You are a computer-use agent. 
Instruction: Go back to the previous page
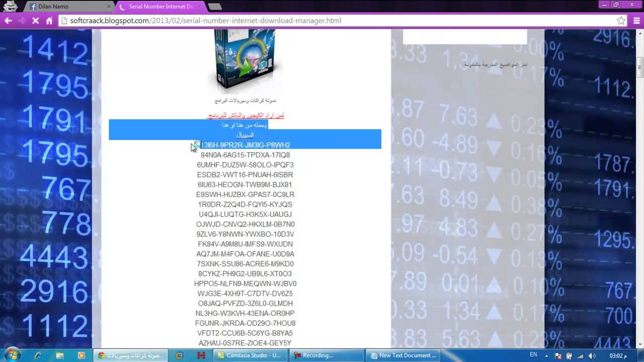click(8, 21)
